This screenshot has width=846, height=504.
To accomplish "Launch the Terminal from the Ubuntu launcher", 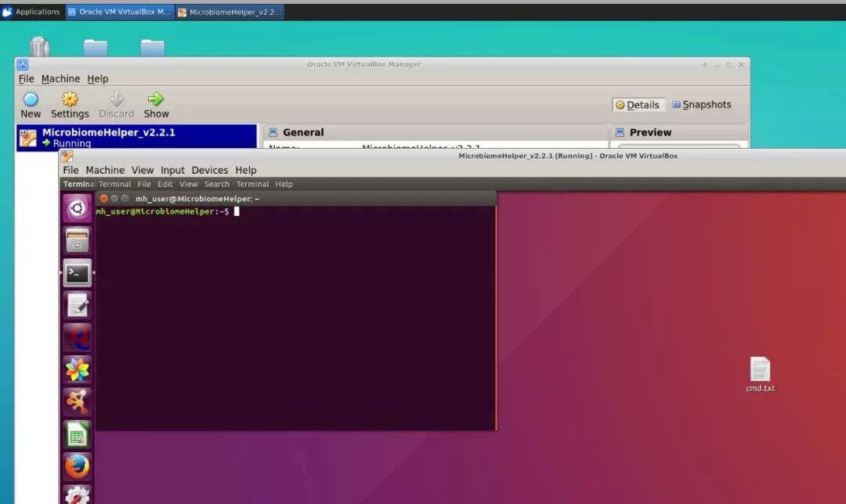I will tap(77, 273).
